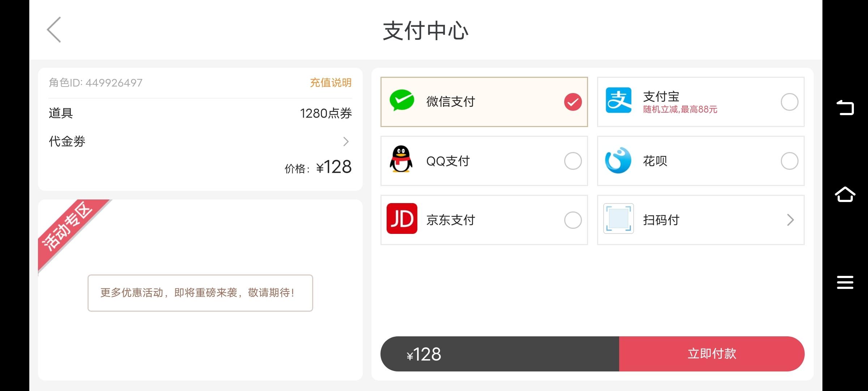868x391 pixels.
Task: Open 扫码付 via its right chevron
Action: (x=790, y=220)
